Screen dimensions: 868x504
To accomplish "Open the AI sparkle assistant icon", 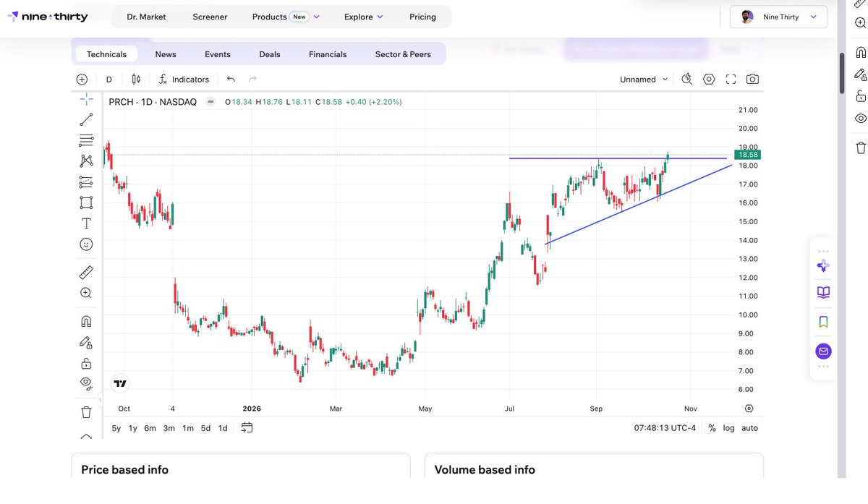I will point(823,265).
